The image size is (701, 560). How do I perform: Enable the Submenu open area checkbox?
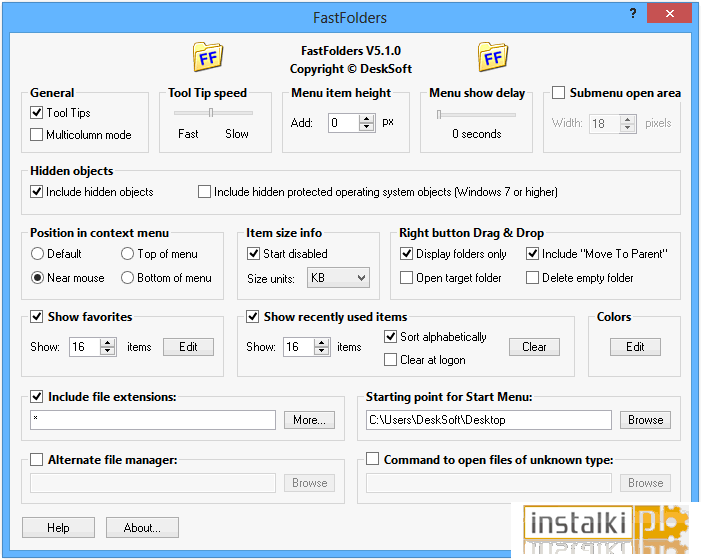click(x=558, y=93)
